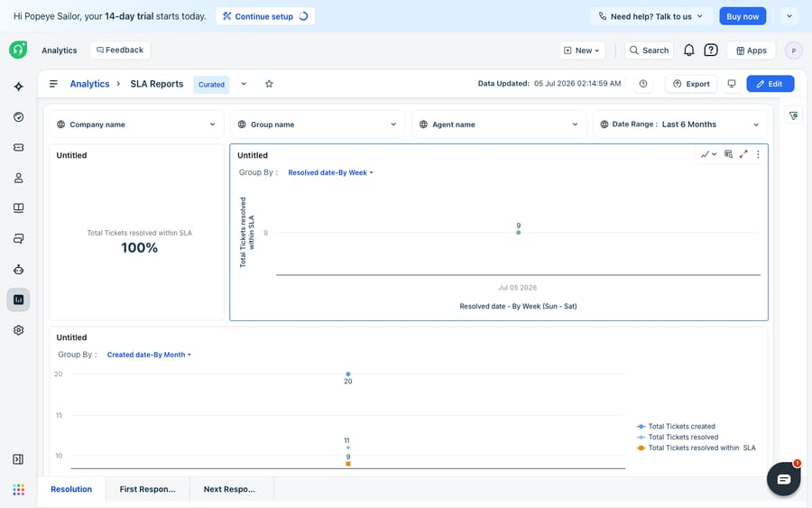Open the Apps button
This screenshot has width=812, height=508.
(752, 51)
